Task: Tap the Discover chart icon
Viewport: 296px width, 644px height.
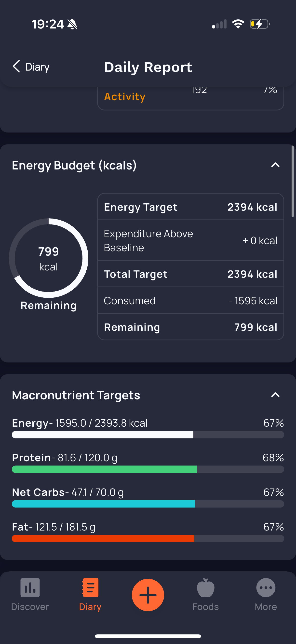Action: point(30,588)
